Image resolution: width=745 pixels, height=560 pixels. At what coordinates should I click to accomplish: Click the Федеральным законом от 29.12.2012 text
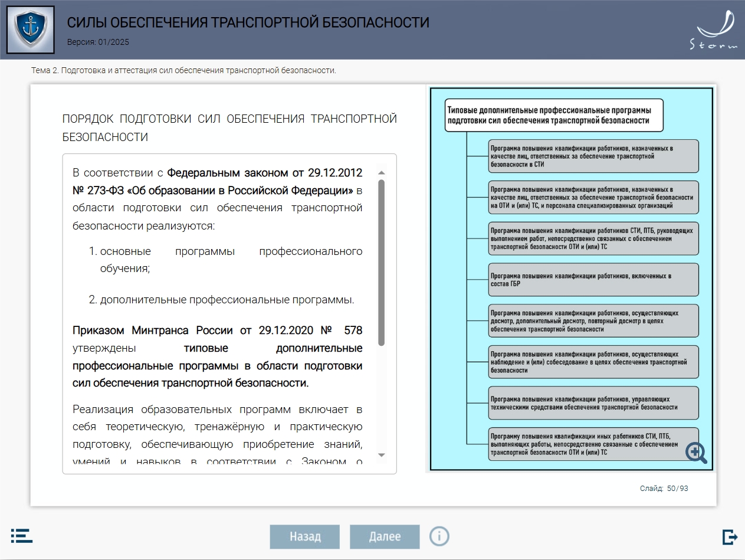pyautogui.click(x=264, y=173)
